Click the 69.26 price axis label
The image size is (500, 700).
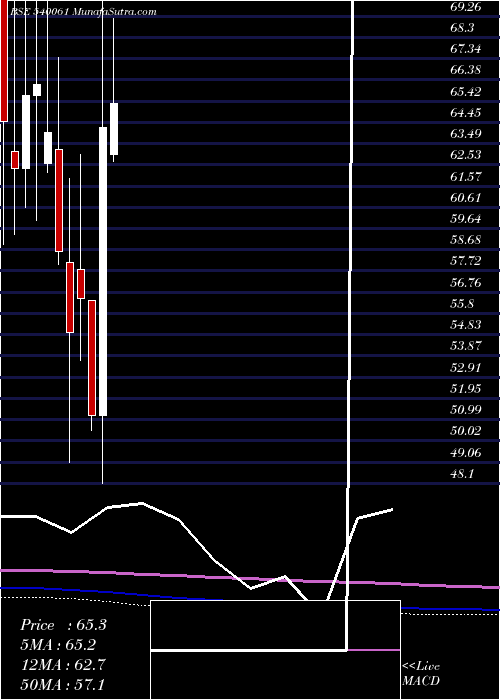(466, 8)
